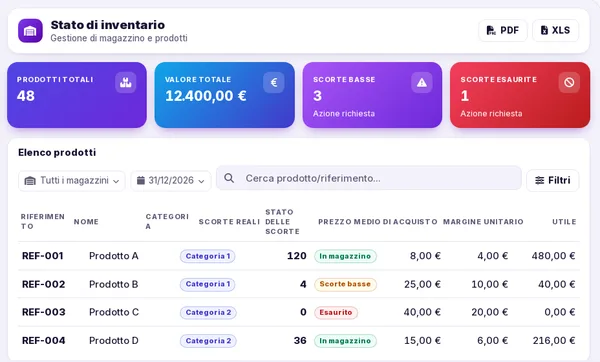Click the euro icon in Valore Totale card

(274, 82)
